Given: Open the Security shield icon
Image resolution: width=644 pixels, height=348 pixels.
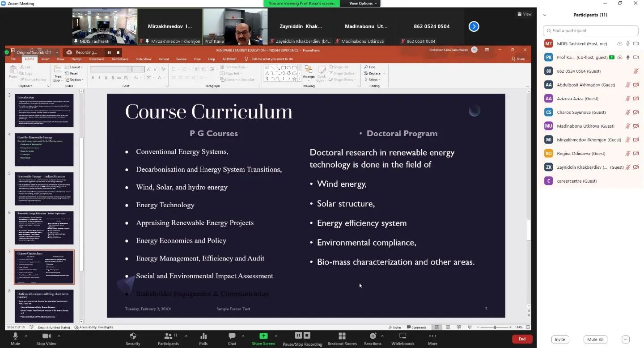Looking at the screenshot, I should click(133, 336).
